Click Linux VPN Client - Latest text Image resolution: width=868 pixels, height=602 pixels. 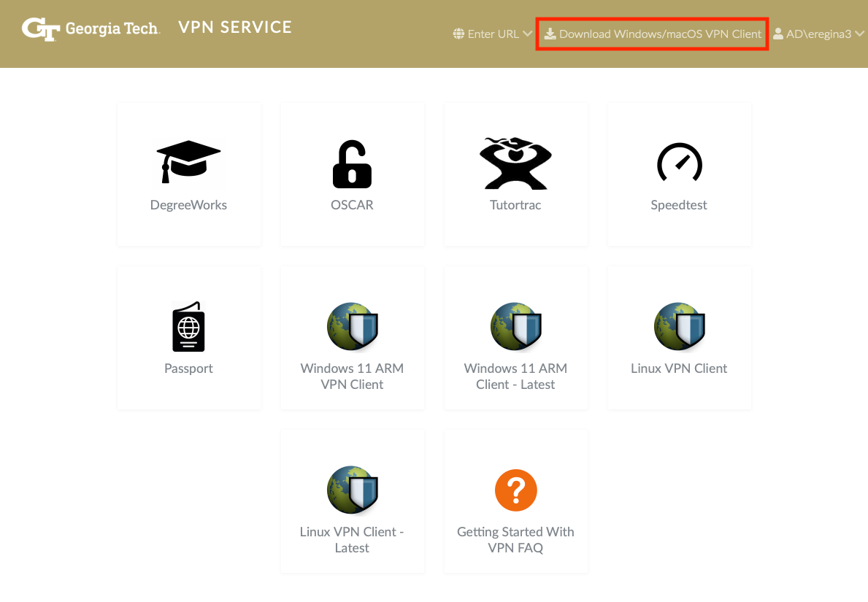[x=352, y=539]
